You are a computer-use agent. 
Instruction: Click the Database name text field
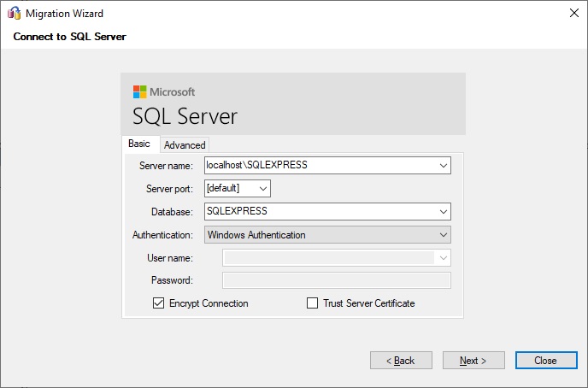click(x=320, y=212)
